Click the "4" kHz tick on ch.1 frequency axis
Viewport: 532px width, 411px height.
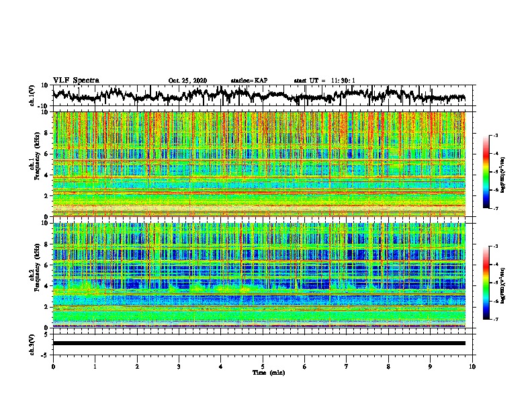tap(47, 175)
